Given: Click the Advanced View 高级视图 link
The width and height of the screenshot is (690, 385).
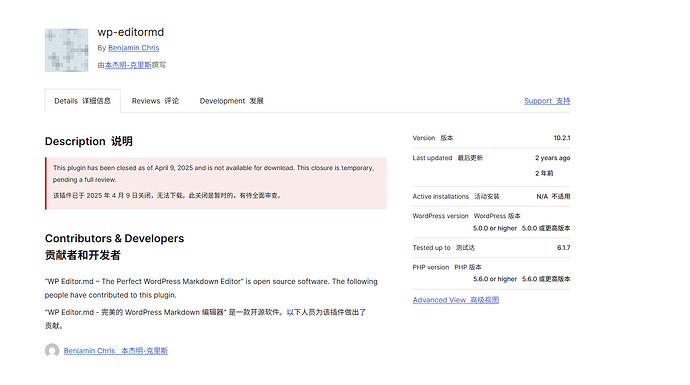Looking at the screenshot, I should (455, 300).
